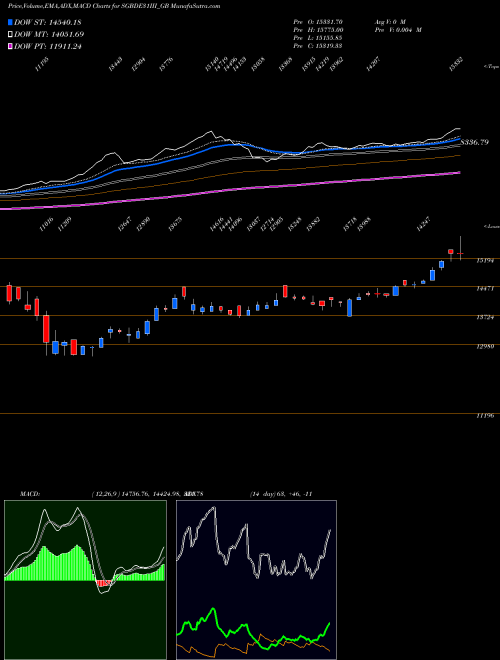Click the '<-Lows' marker label
500x660 pixels.
tap(491, 226)
